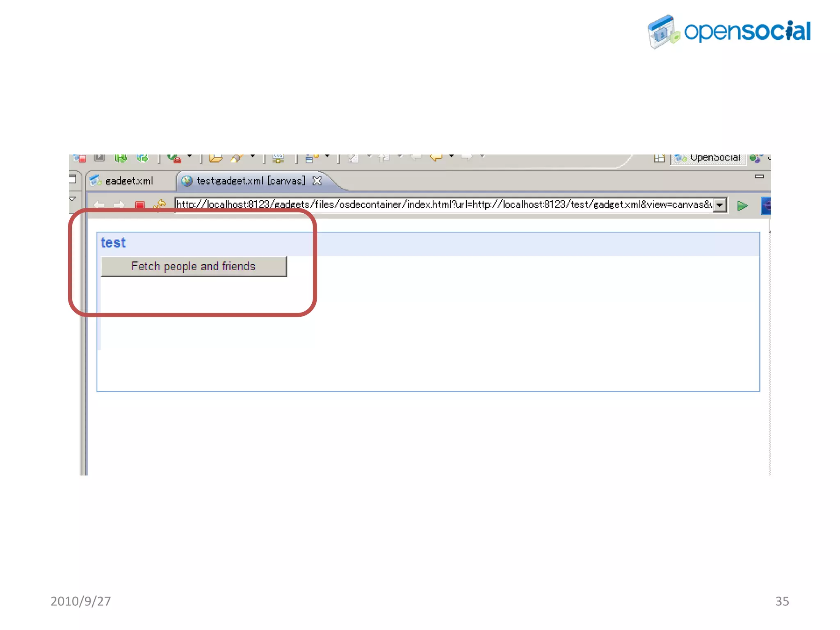Click the localhost URL address field
The width and height of the screenshot is (840, 630).
click(443, 205)
